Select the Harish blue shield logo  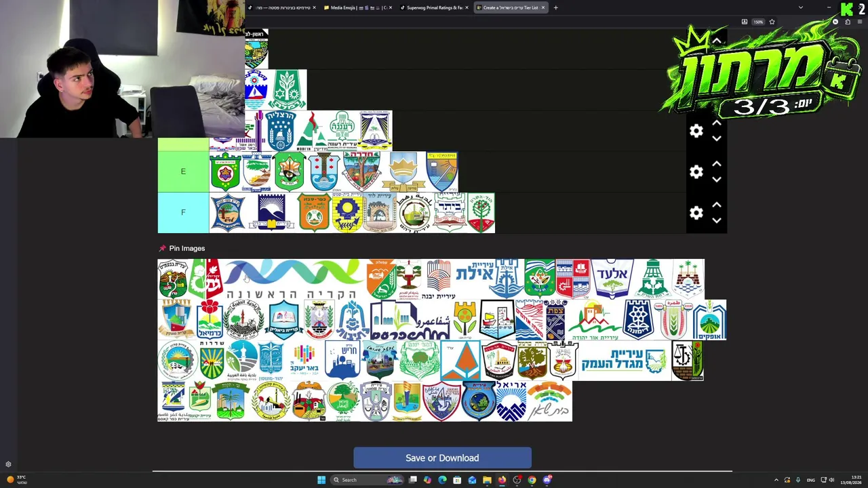click(x=342, y=361)
